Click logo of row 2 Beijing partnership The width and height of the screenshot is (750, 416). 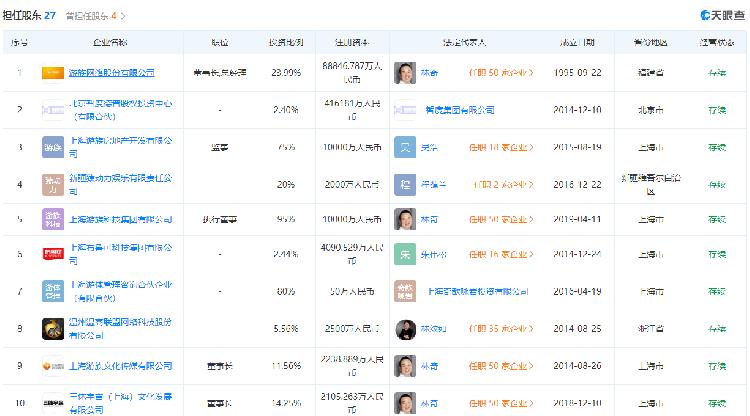point(53,110)
